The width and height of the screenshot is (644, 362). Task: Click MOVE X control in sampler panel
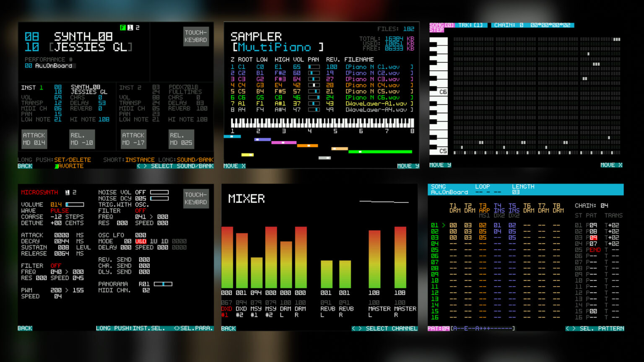234,165
